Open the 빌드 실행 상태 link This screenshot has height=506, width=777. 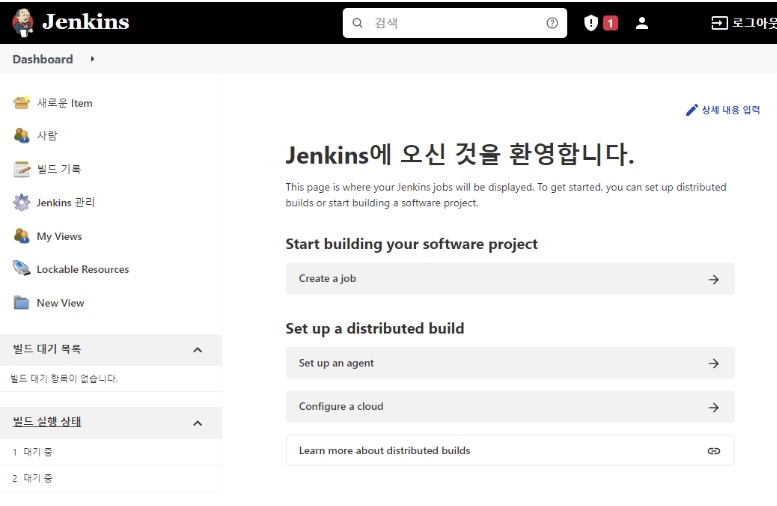point(47,421)
